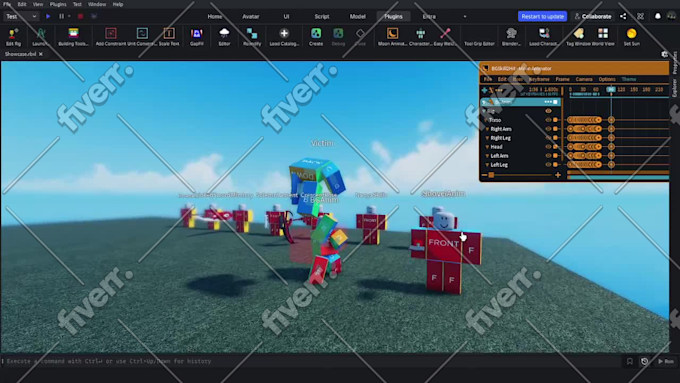Viewport: 680px width, 383px height.
Task: Open viewport settings gear icon
Action: pos(664,54)
